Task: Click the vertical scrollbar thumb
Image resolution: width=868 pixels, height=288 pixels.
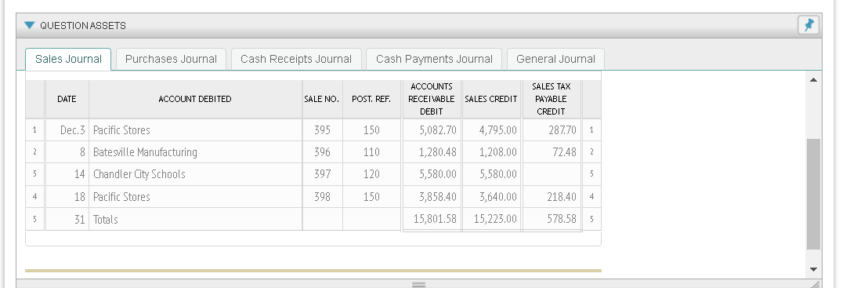Action: tap(813, 194)
